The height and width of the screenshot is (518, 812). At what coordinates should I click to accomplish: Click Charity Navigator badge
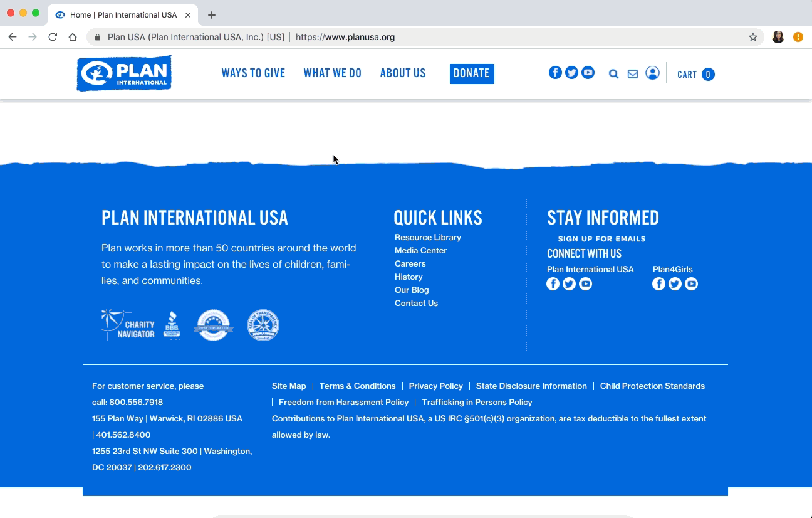pos(128,325)
